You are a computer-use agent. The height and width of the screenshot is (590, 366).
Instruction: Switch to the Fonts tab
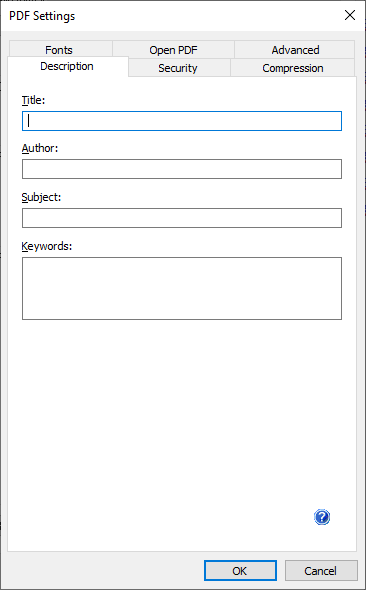pos(59,50)
